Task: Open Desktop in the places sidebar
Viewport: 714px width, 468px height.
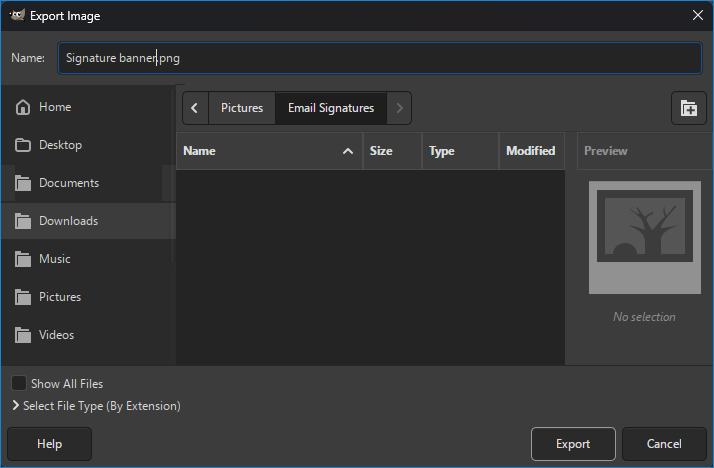Action: 88,145
